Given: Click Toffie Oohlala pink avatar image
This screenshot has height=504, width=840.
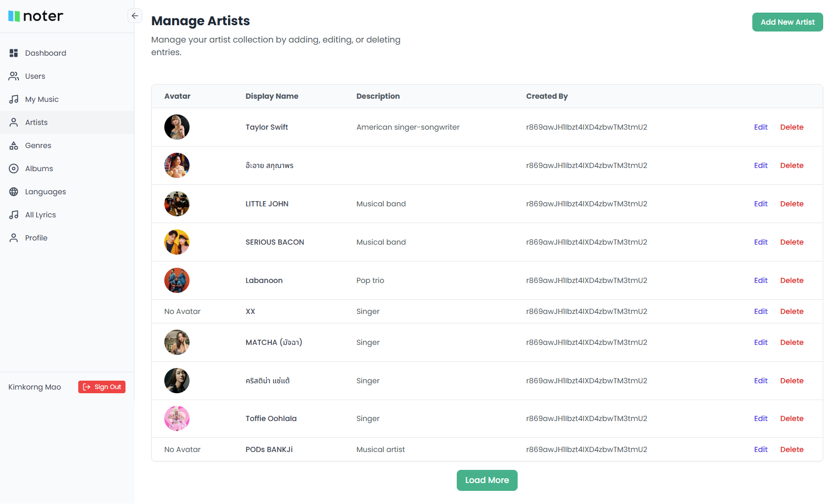Looking at the screenshot, I should coord(177,418).
